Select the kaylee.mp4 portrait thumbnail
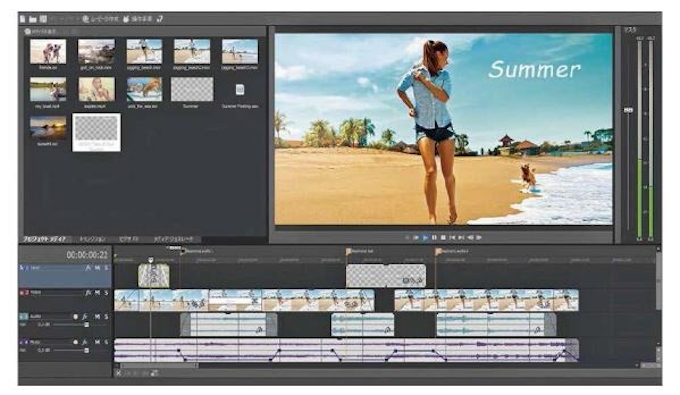Viewport: 680px width, 395px height. (96, 89)
